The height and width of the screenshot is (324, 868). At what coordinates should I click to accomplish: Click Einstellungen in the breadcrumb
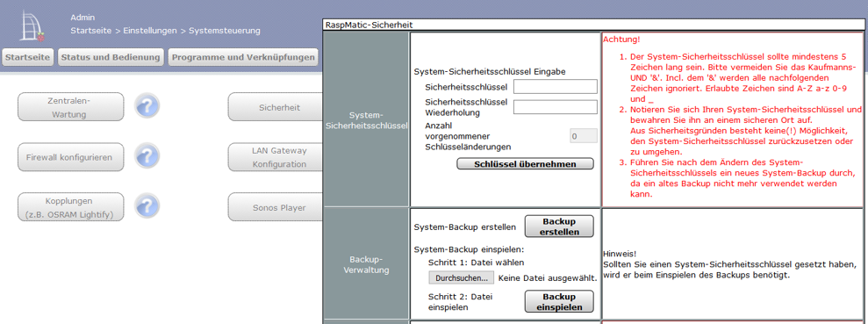[x=150, y=31]
